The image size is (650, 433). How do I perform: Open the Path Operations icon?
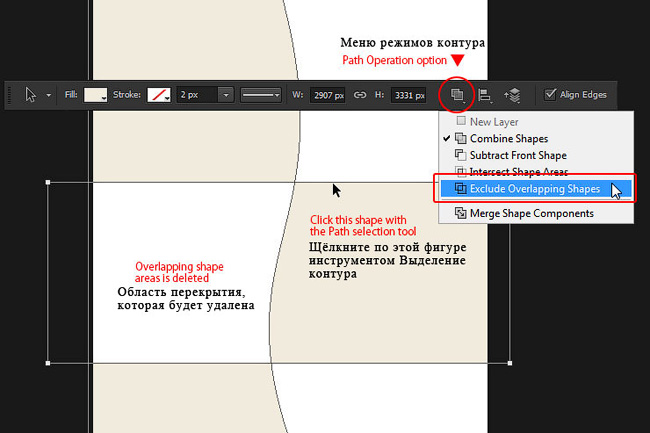click(x=457, y=95)
